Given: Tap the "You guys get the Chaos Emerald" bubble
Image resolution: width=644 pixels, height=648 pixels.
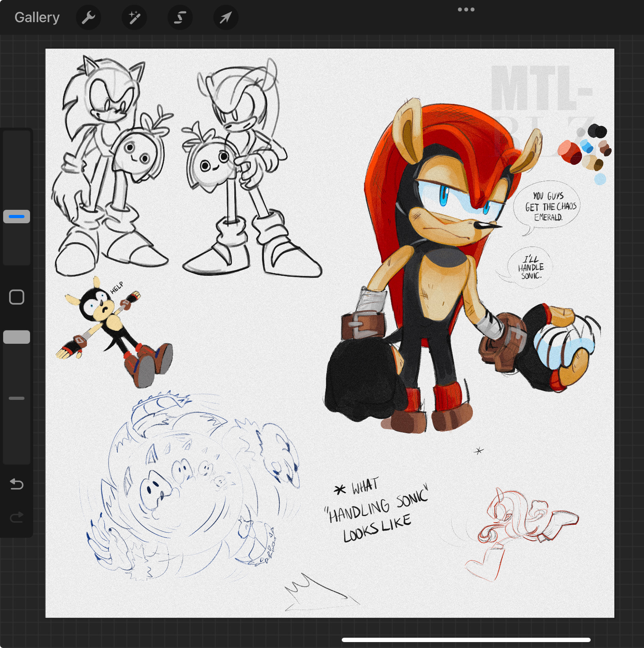Looking at the screenshot, I should pos(547,207).
